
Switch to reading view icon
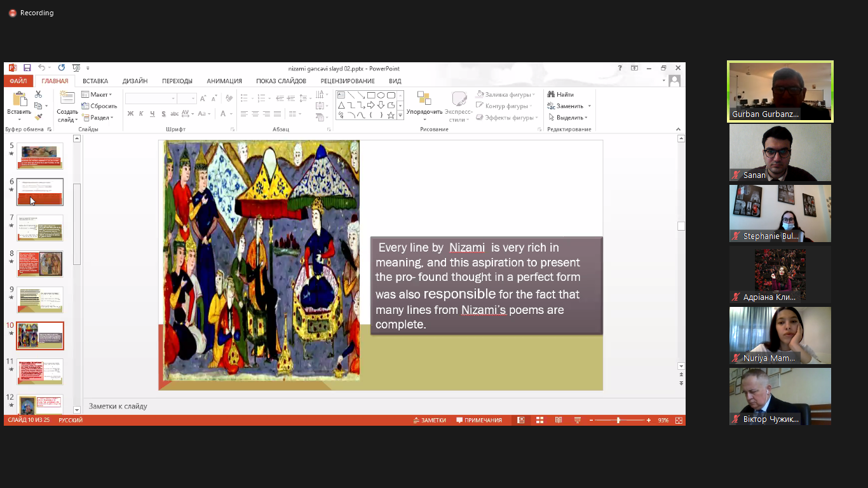559,420
